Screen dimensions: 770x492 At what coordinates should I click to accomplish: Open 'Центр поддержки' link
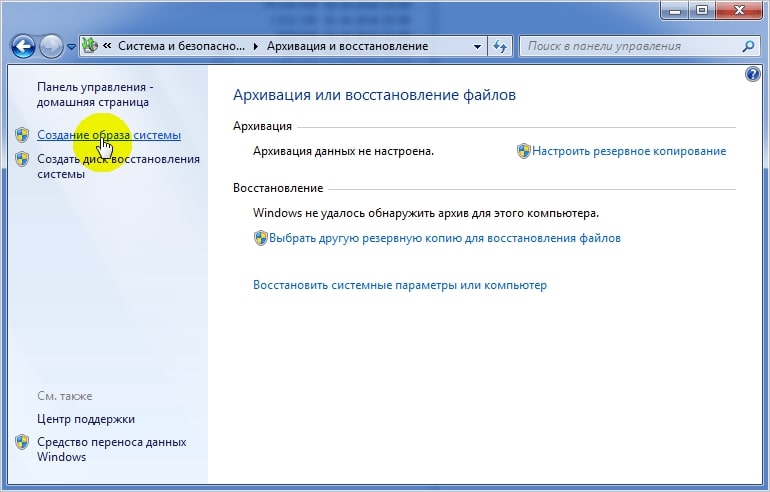[x=86, y=419]
